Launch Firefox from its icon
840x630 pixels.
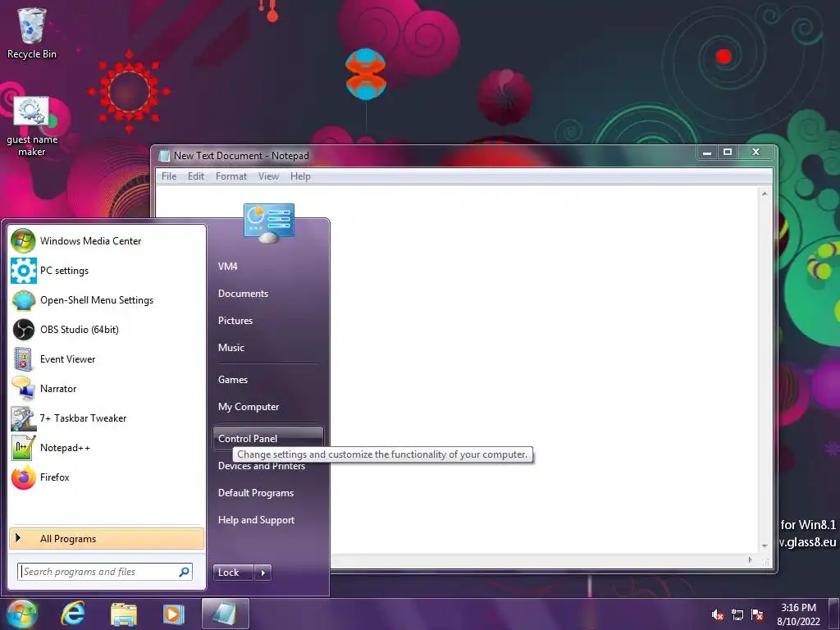(24, 477)
